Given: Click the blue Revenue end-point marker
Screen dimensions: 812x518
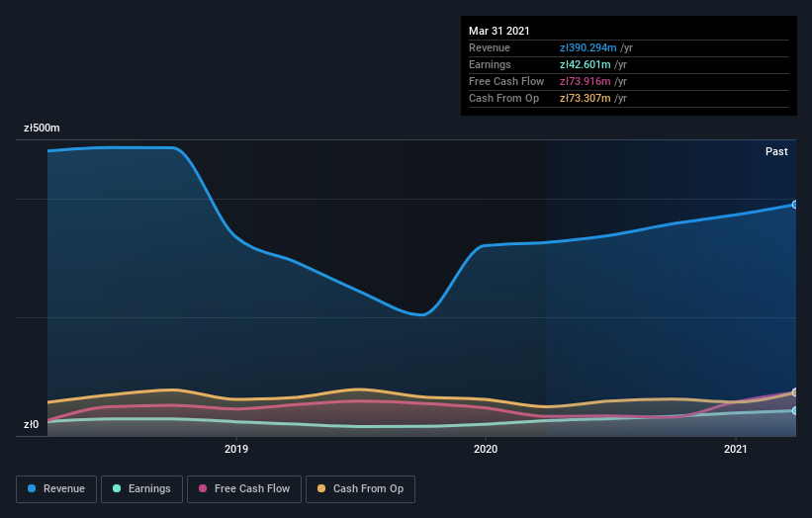Looking at the screenshot, I should coord(795,205).
